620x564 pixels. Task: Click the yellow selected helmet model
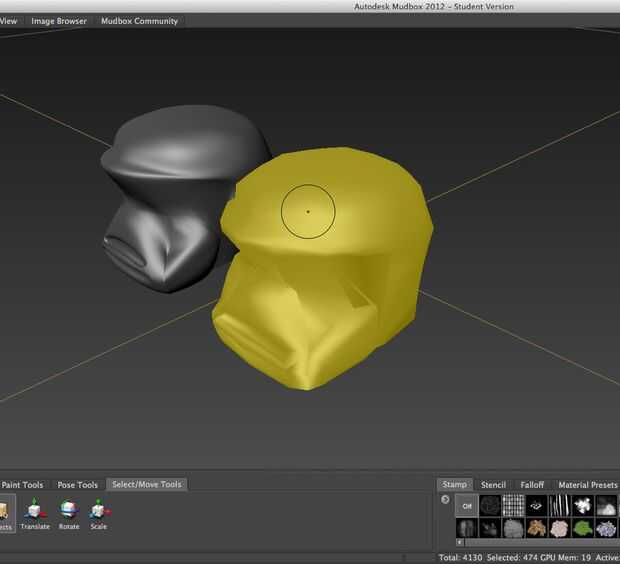[322, 269]
